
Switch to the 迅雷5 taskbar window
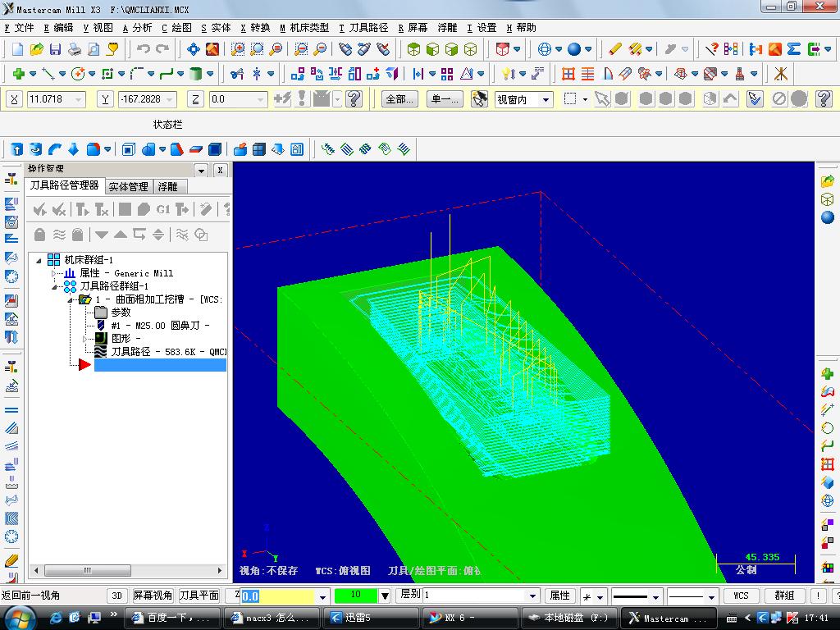tap(372, 619)
